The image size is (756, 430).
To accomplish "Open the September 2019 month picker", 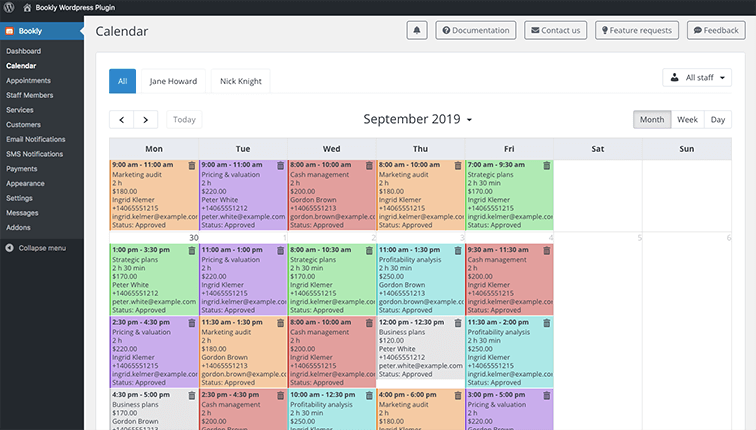I will [x=418, y=119].
